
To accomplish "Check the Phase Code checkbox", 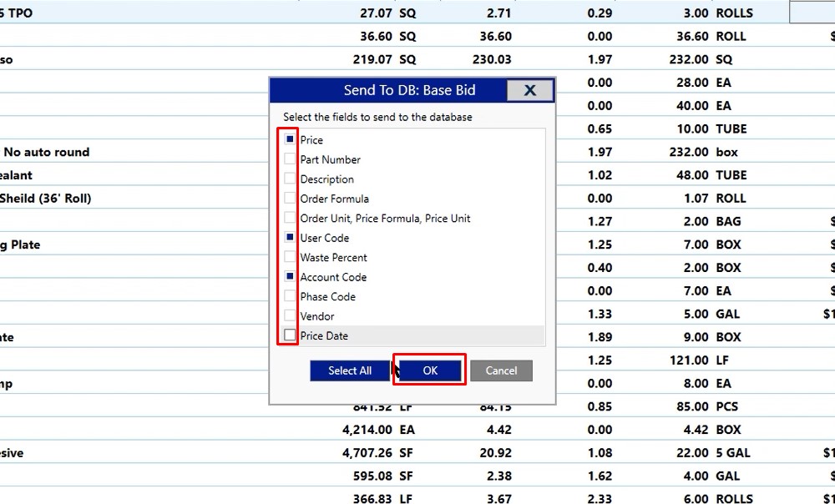I will point(290,296).
